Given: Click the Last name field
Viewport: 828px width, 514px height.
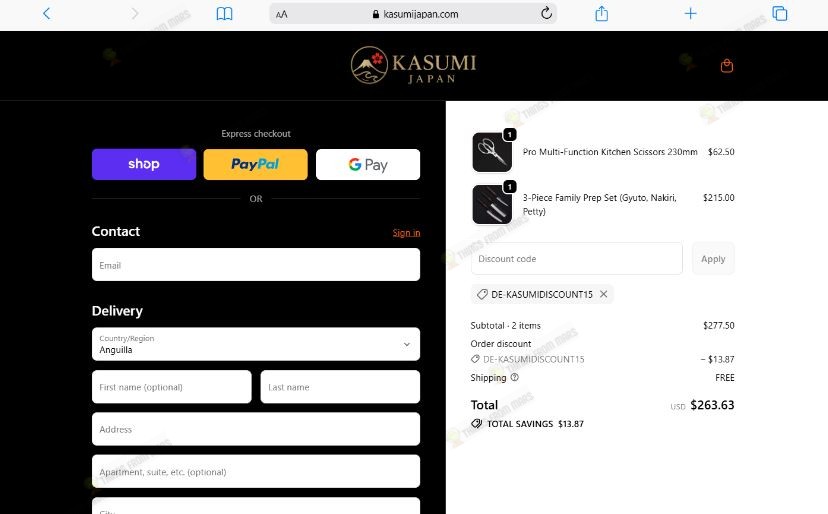Looking at the screenshot, I should pyautogui.click(x=340, y=387).
